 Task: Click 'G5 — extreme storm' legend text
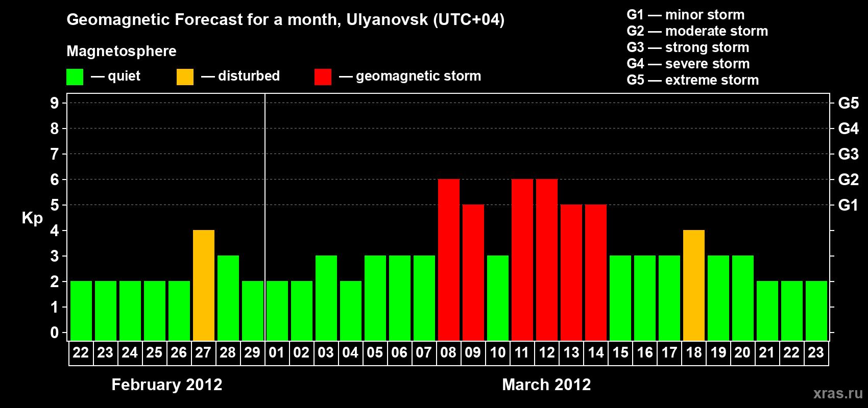693,80
